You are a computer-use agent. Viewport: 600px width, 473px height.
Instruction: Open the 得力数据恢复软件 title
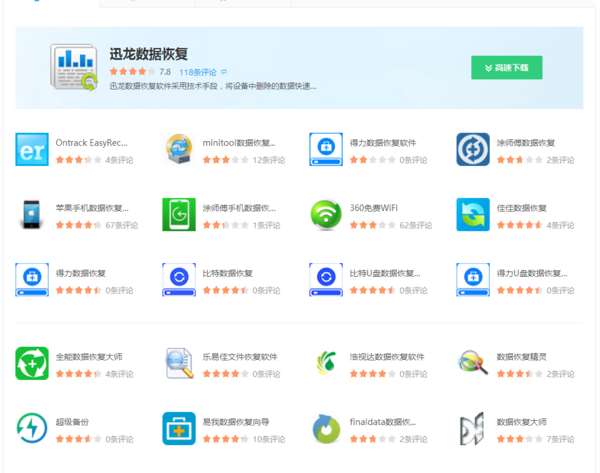coord(383,143)
